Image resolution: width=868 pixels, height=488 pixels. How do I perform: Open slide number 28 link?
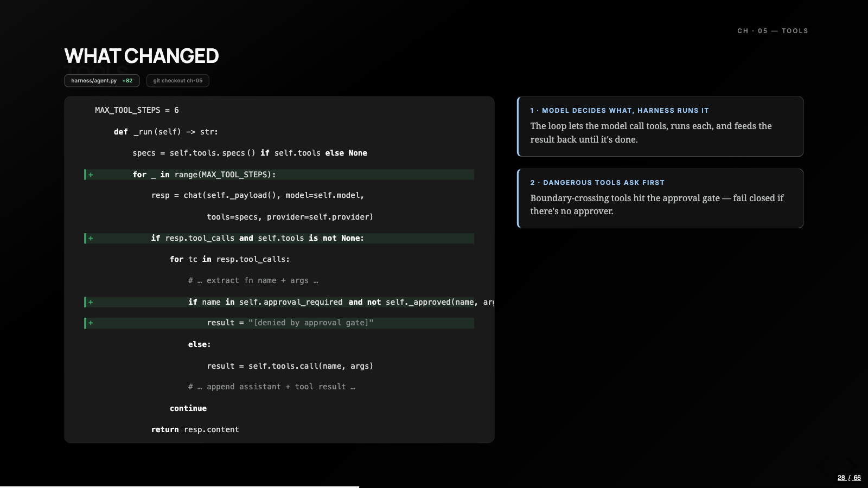click(x=841, y=478)
